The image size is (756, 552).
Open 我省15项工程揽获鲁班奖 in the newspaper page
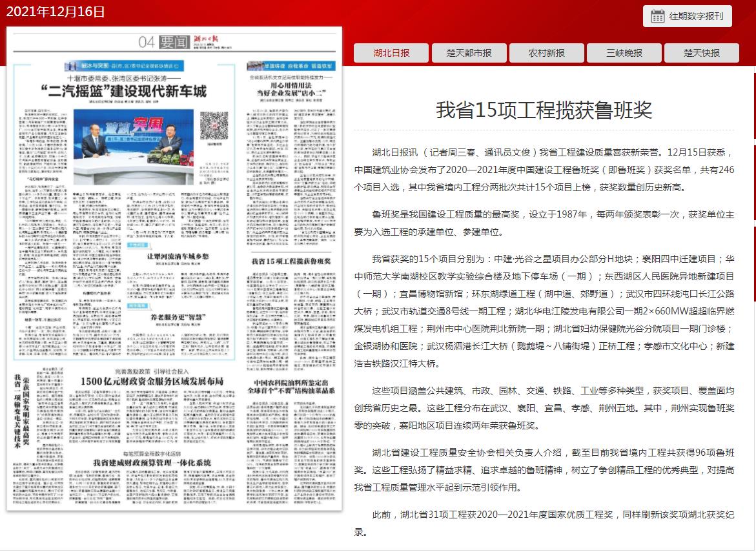[x=291, y=261]
